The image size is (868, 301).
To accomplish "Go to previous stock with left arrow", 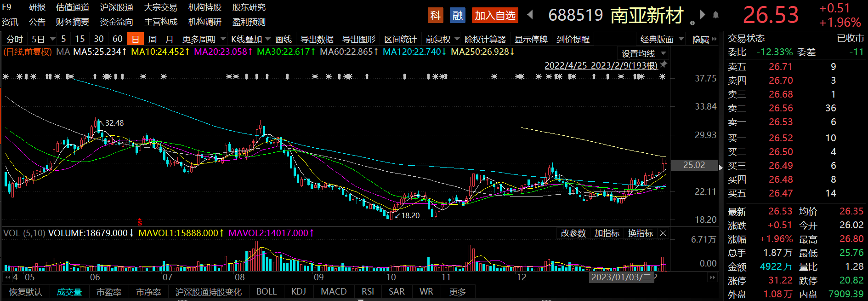I will pos(530,15).
